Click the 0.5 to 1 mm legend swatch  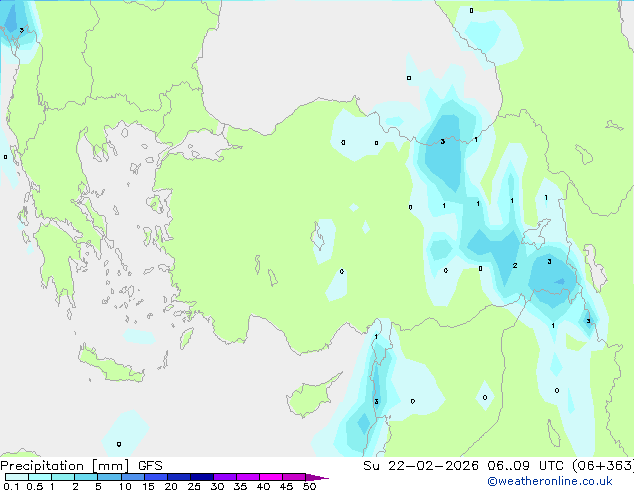(x=40, y=477)
